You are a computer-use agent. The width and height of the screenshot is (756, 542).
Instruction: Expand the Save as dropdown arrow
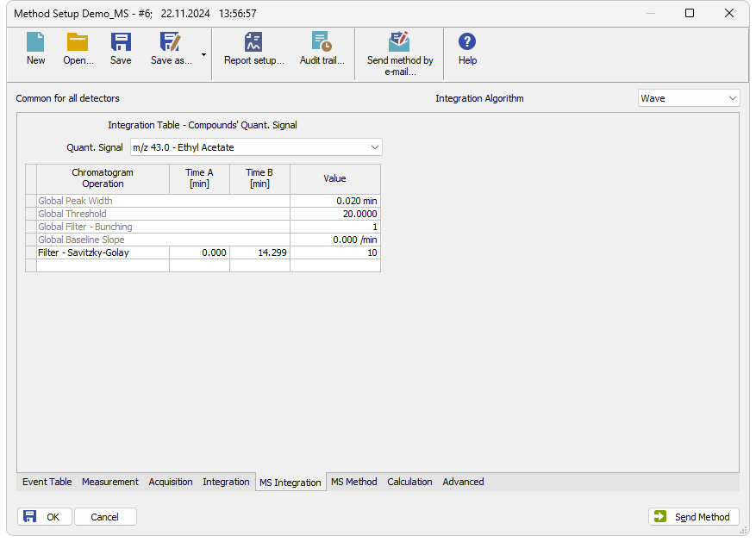tap(204, 54)
